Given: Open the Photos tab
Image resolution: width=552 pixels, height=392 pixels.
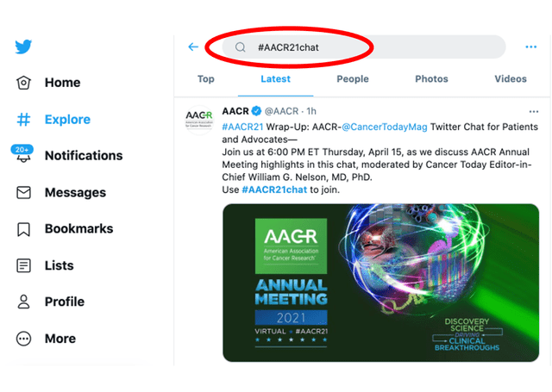Looking at the screenshot, I should click(x=431, y=79).
